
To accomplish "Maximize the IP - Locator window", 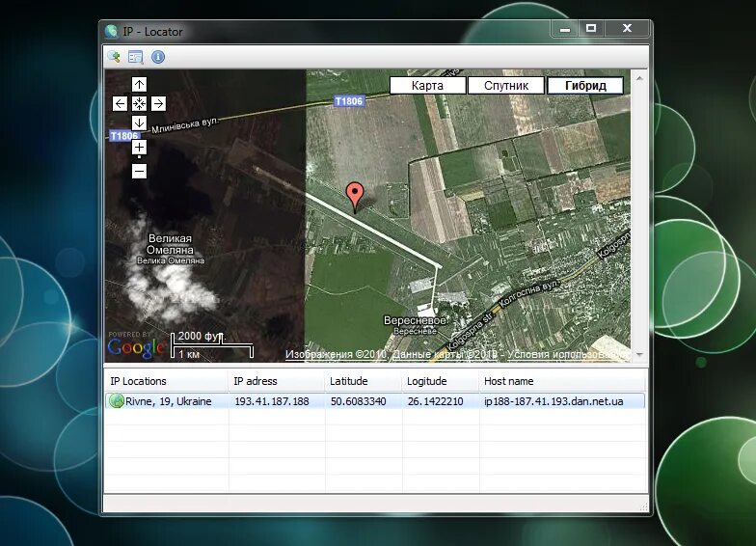I will [591, 29].
